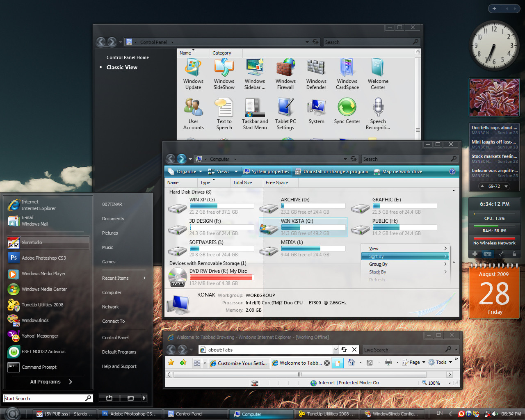Screen dimensions: 525x420
Task: Choose Group By in the context menu
Action: pos(405,264)
